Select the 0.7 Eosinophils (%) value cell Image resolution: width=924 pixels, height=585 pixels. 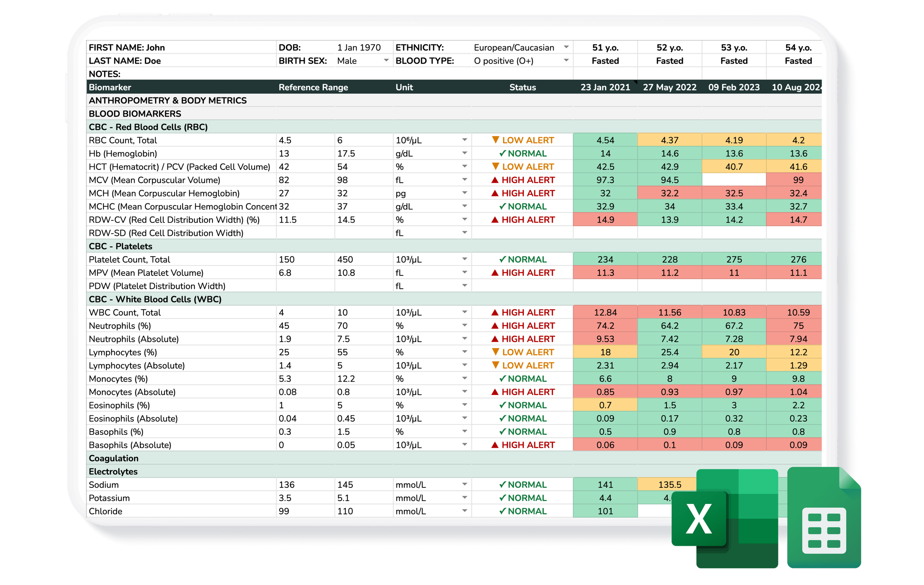pos(605,405)
